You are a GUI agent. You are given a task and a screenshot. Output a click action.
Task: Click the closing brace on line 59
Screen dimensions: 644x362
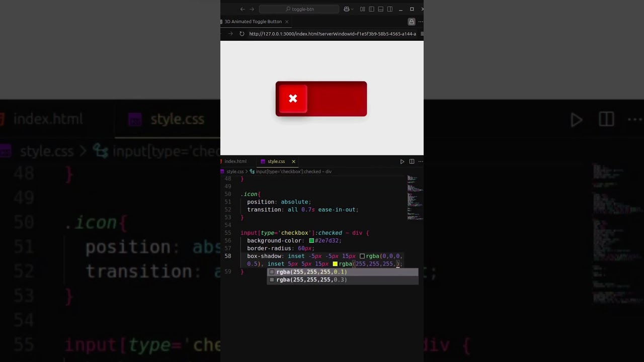(242, 272)
